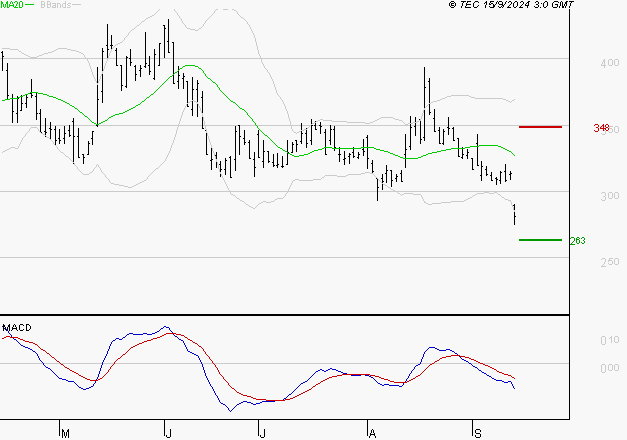This screenshot has width=627, height=440.
Task: Click the red 348 resistance label
Action: [601, 128]
